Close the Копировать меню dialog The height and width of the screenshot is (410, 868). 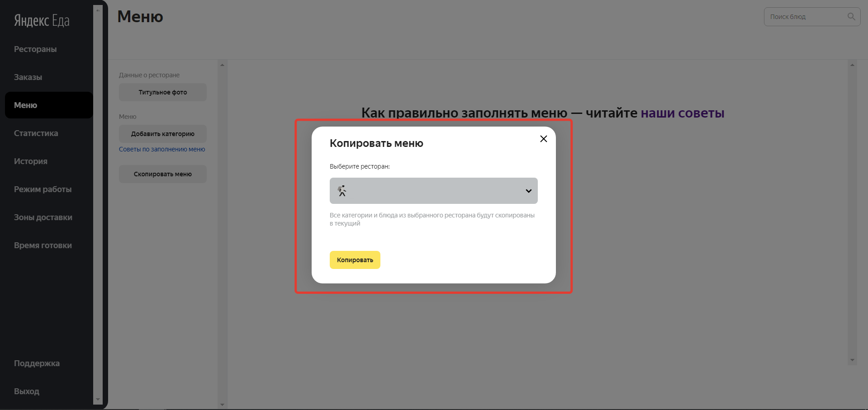point(543,139)
